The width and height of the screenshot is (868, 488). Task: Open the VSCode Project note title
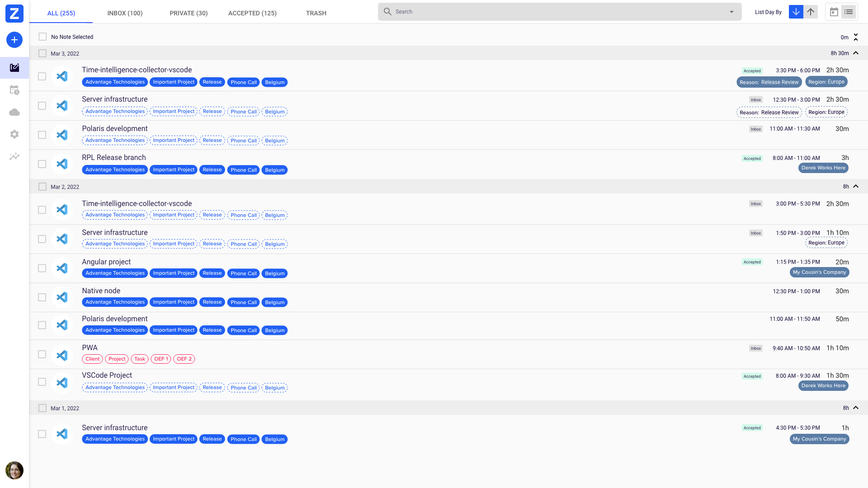click(107, 375)
